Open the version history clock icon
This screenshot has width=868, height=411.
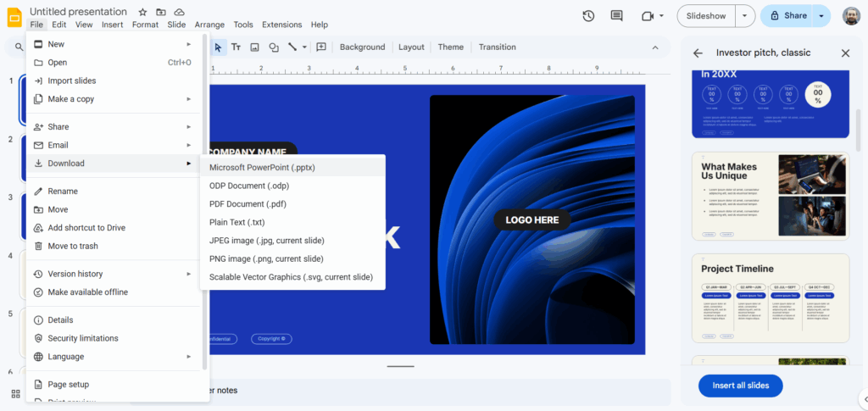(x=588, y=16)
